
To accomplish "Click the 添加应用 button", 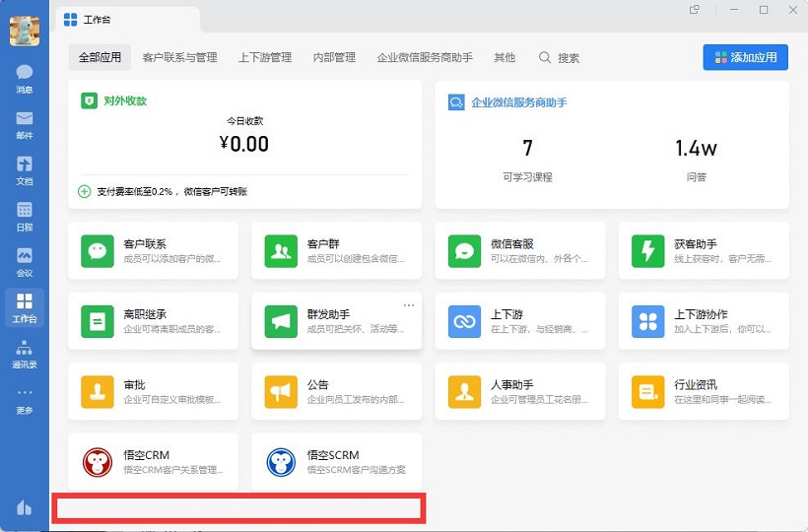I will pos(745,57).
